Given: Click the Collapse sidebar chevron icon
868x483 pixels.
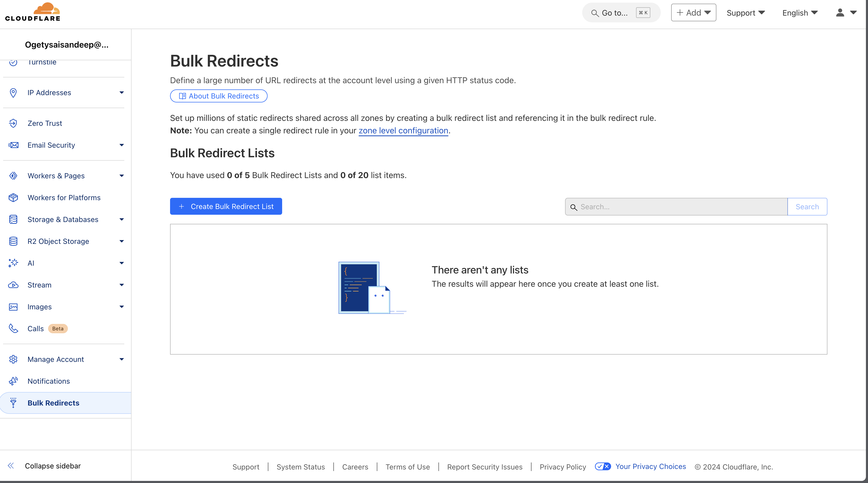Looking at the screenshot, I should 11,466.
